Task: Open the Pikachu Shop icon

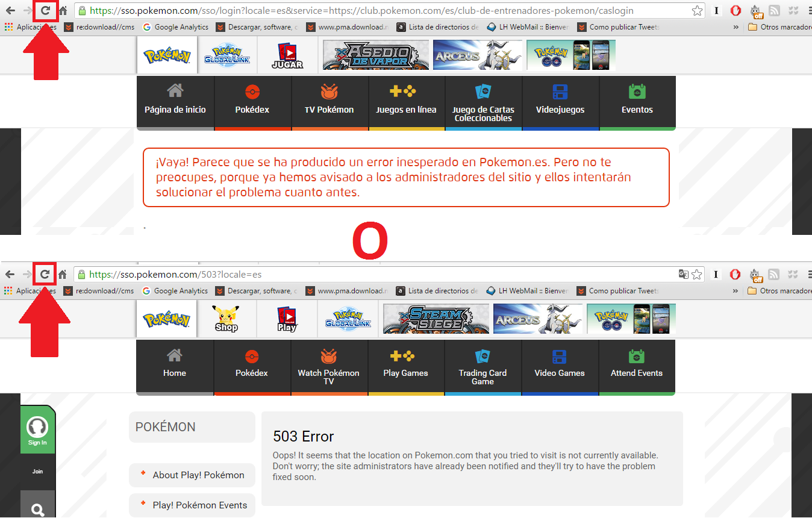Action: point(226,319)
